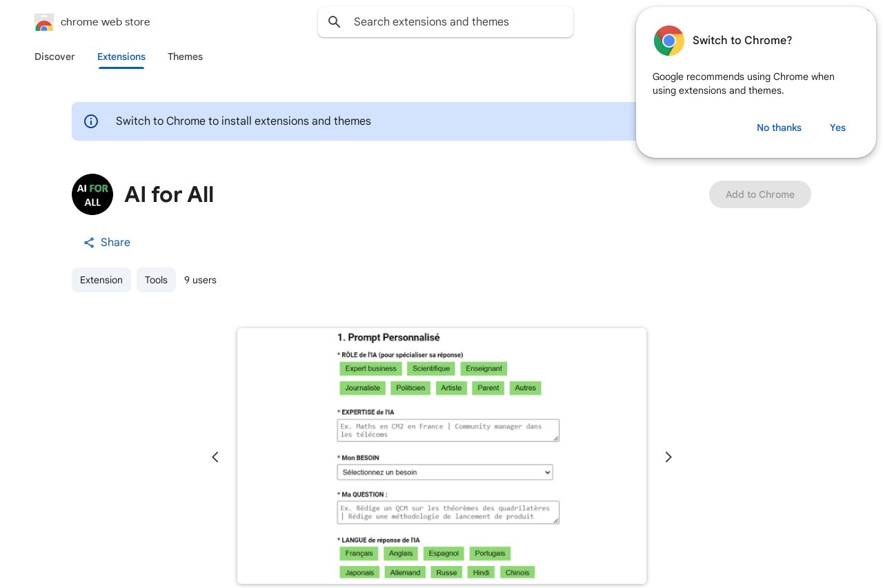This screenshot has height=588, width=883.
Task: Click the 'Ma QUESTION' text box in screenshot
Action: coord(448,512)
